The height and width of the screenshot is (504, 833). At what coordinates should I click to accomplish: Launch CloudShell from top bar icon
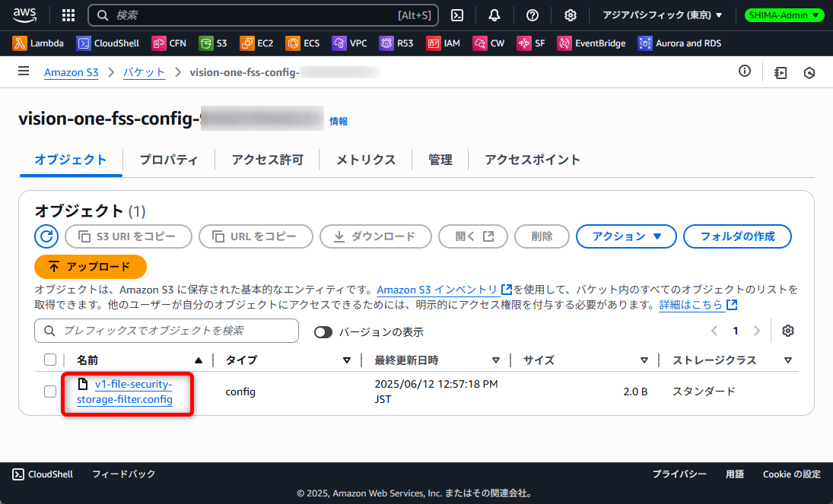tap(457, 15)
